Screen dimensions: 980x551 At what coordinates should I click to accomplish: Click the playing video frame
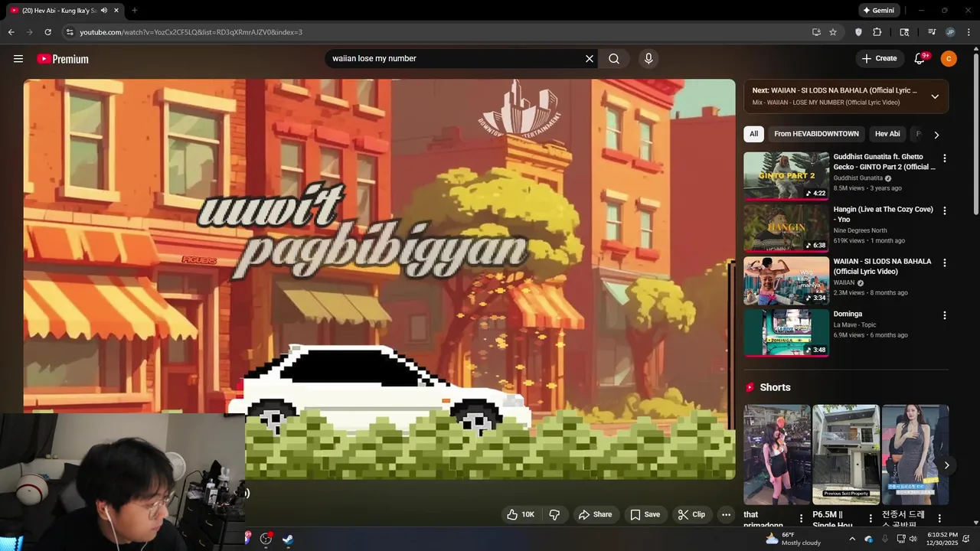coord(379,279)
